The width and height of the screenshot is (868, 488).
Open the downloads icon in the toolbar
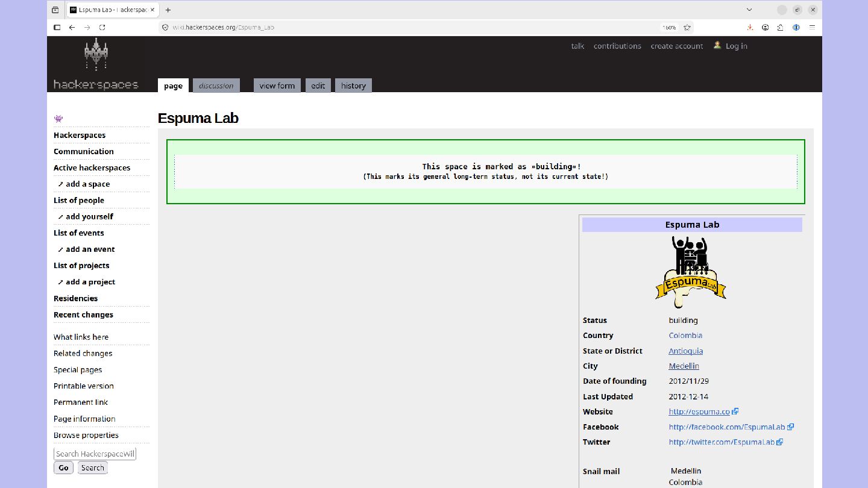(750, 27)
